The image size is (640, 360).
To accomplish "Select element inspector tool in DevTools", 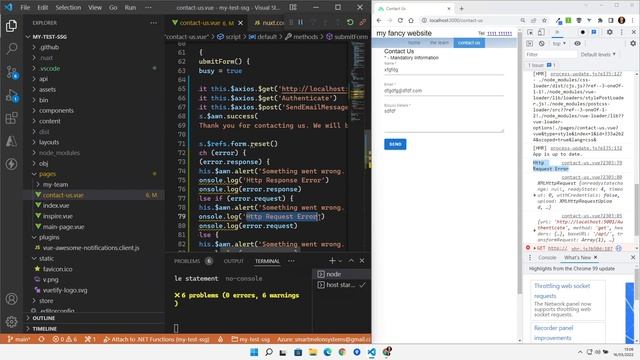I will click(x=530, y=32).
